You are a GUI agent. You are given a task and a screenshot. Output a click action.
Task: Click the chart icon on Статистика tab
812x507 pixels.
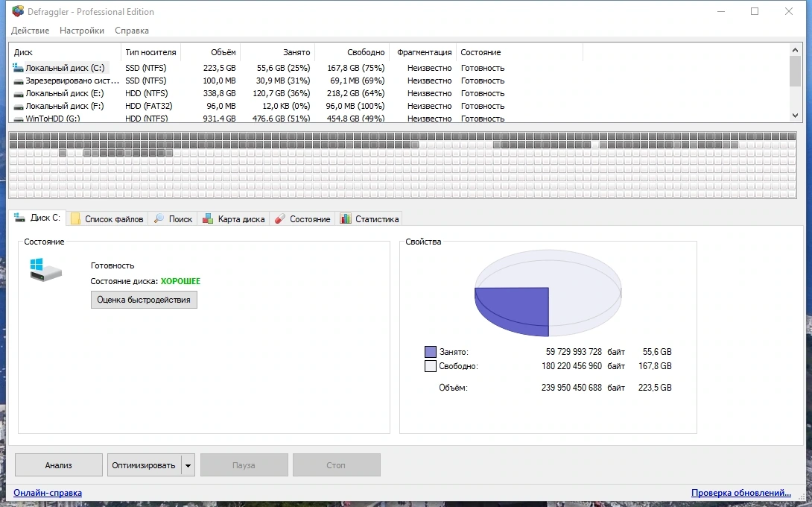346,218
